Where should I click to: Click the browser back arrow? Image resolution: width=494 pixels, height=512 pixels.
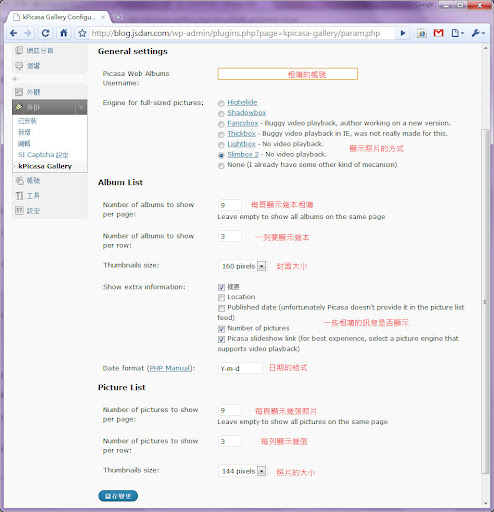(14, 33)
